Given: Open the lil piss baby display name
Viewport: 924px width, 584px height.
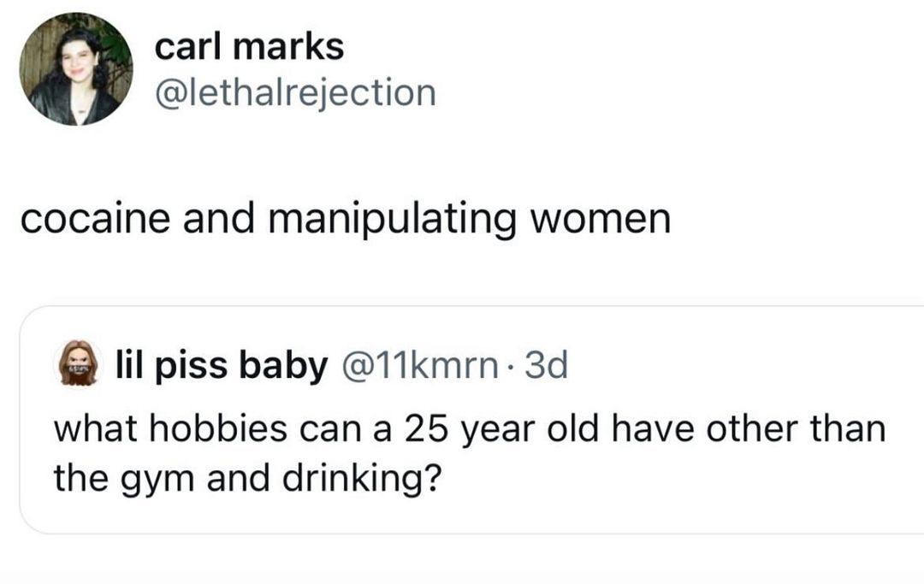Looking at the screenshot, I should 222,366.
